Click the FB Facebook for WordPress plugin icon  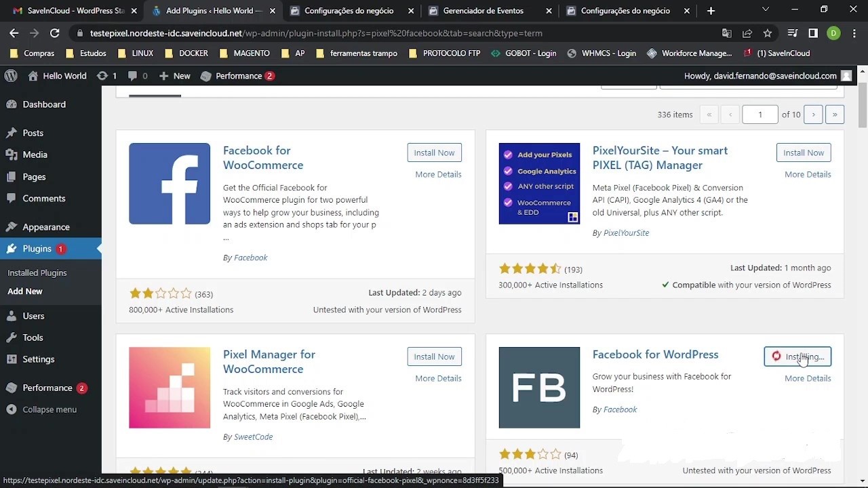pyautogui.click(x=539, y=388)
